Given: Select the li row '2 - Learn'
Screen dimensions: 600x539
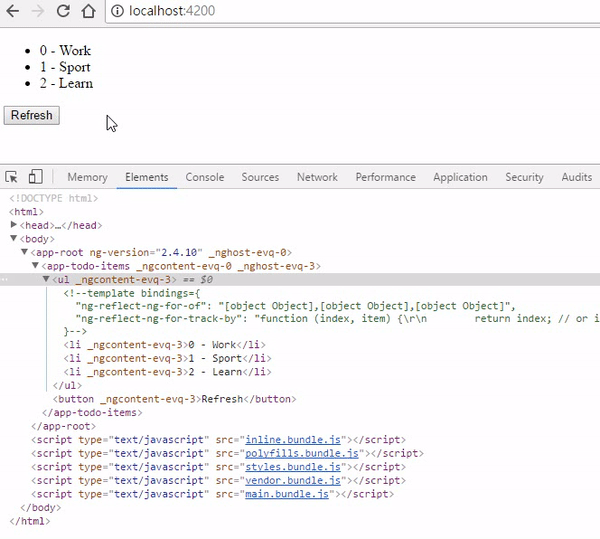Looking at the screenshot, I should [168, 372].
